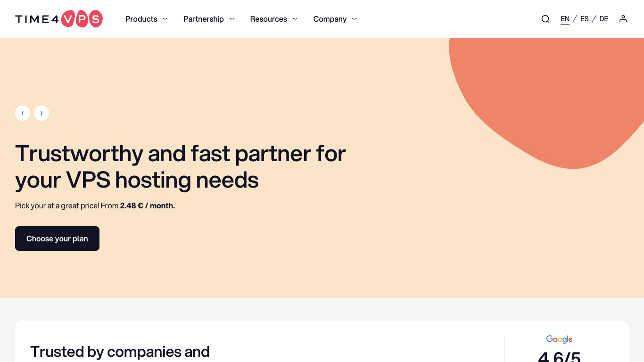The width and height of the screenshot is (644, 362).
Task: Click the Time4VPS logo
Action: 59,19
